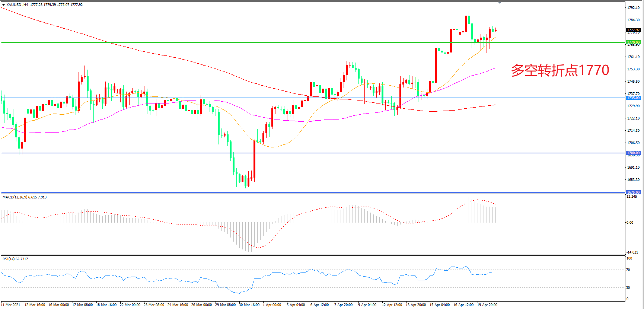This screenshot has width=644, height=309.
Task: Open the dropdown arrow beside XAUUSD-,H4
Action: (x=3, y=5)
